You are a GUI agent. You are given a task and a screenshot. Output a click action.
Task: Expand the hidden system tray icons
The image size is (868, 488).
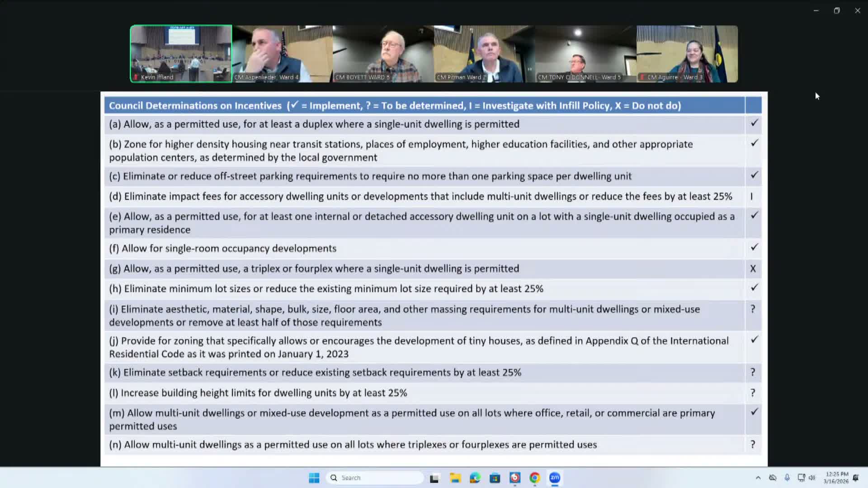pos(758,478)
